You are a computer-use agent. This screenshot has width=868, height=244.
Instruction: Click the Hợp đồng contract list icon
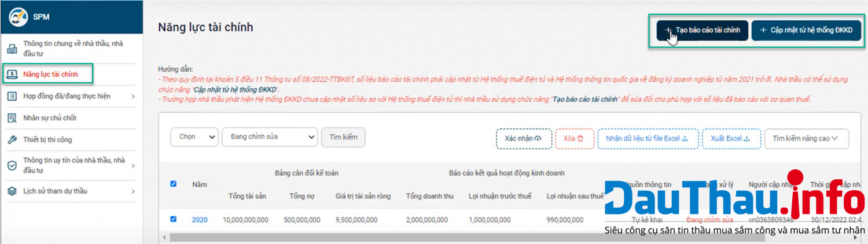point(12,97)
